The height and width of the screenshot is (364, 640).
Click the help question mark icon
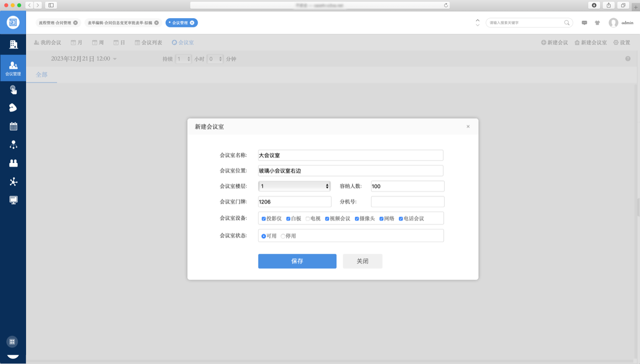pyautogui.click(x=628, y=59)
